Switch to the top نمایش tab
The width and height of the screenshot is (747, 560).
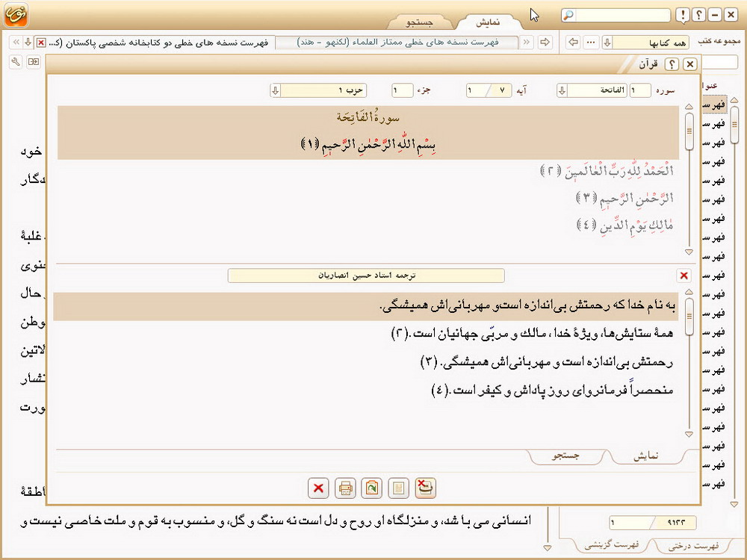[488, 22]
